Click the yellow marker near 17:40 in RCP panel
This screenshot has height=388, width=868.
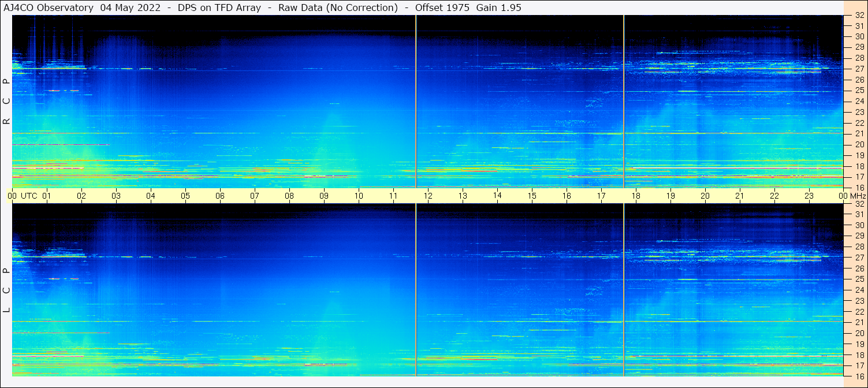click(x=624, y=101)
